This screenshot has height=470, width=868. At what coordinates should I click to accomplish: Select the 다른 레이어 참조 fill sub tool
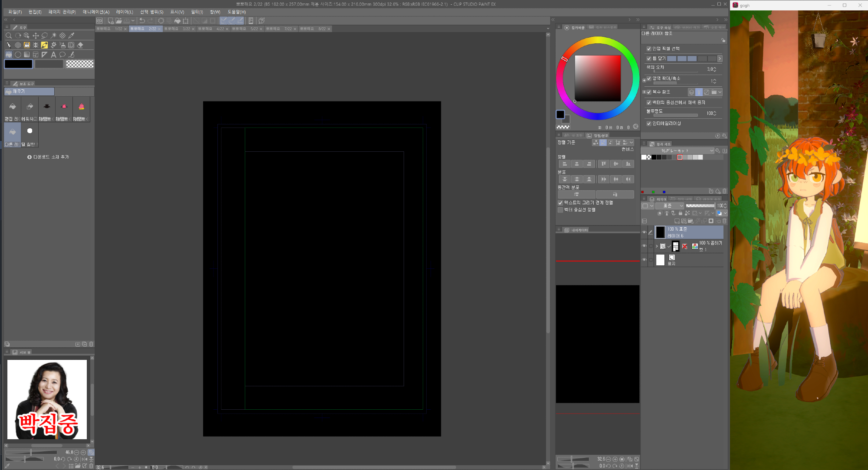point(13,134)
